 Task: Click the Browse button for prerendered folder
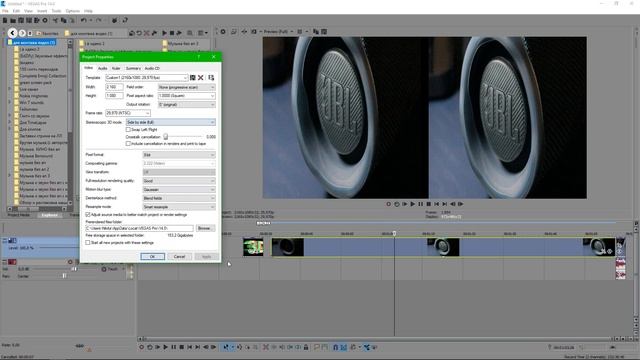point(205,228)
